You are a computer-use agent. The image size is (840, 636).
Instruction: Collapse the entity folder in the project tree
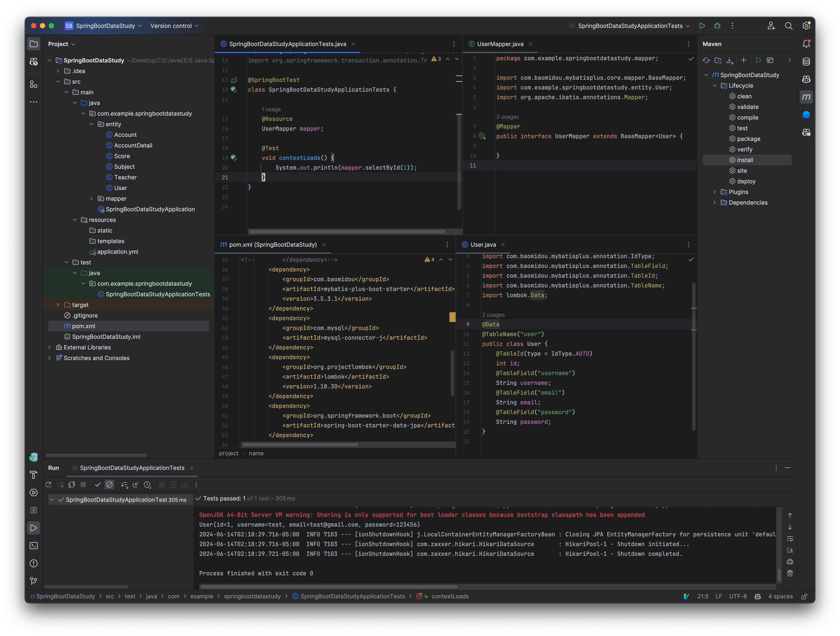tap(91, 124)
